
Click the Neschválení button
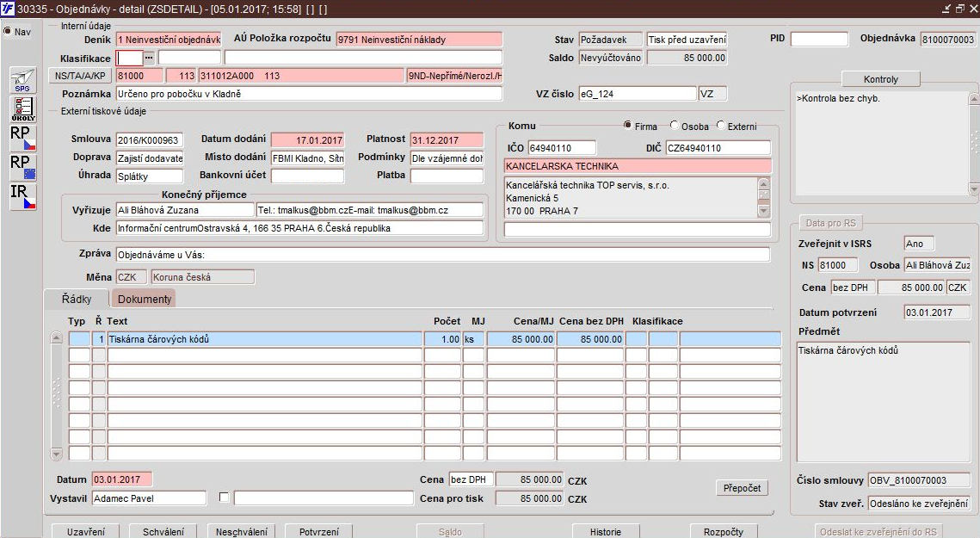tap(241, 532)
